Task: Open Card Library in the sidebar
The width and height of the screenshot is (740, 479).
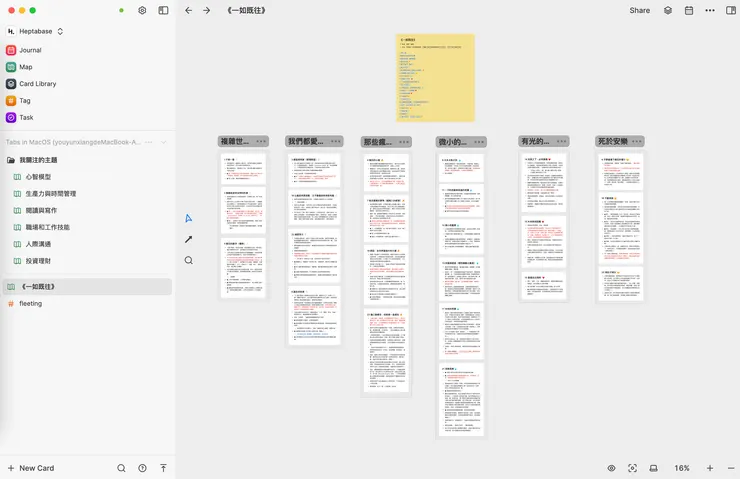Action: 38,84
